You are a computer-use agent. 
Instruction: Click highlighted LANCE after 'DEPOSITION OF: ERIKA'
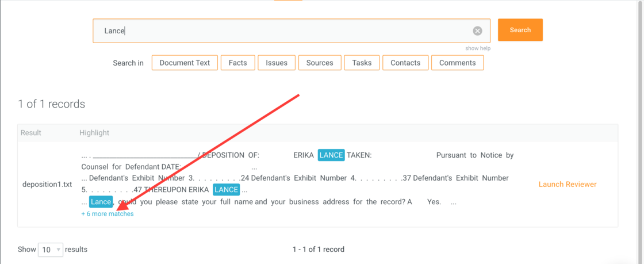(331, 155)
